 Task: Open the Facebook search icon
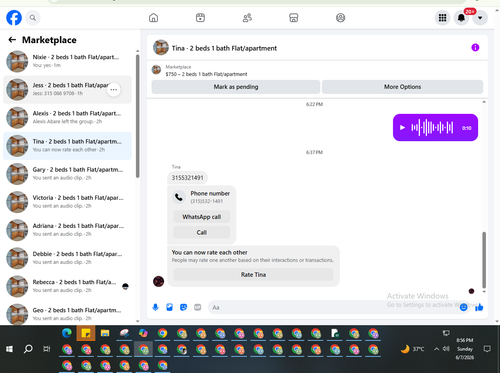pyautogui.click(x=33, y=18)
